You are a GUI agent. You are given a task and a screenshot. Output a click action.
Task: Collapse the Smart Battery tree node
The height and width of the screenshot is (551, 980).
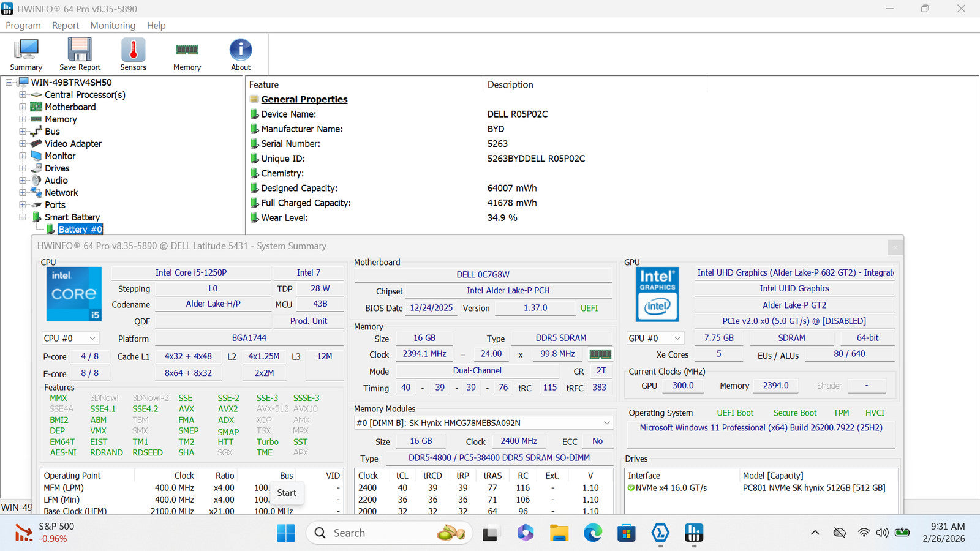23,217
